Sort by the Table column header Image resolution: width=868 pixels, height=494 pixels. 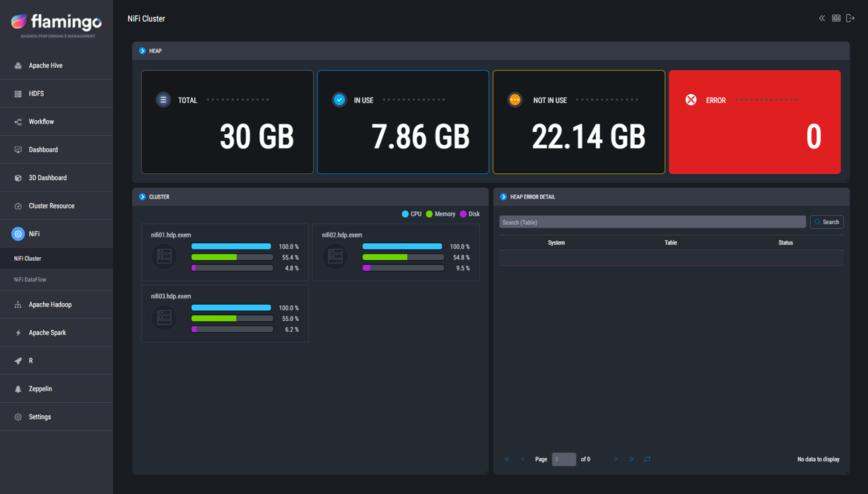tap(671, 242)
